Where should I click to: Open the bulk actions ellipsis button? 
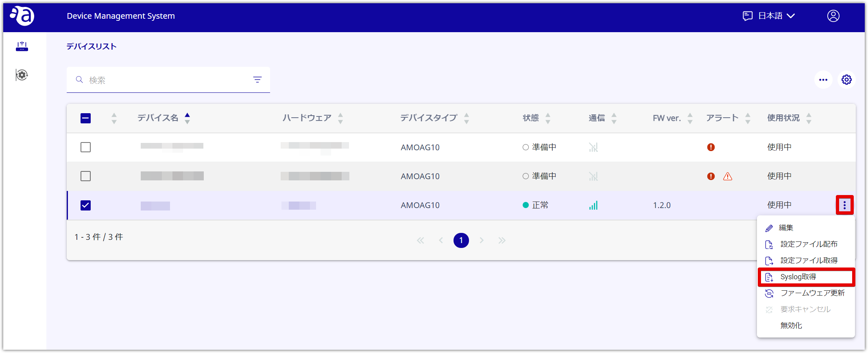point(823,80)
